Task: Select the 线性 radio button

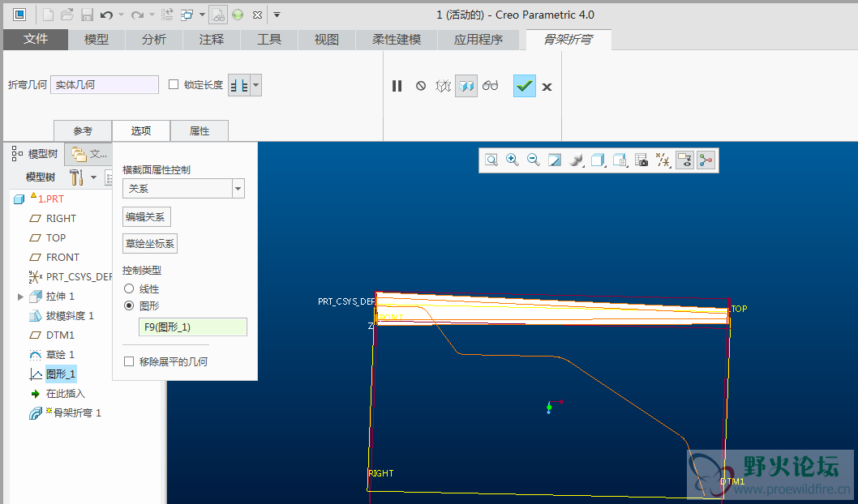Action: tap(129, 288)
